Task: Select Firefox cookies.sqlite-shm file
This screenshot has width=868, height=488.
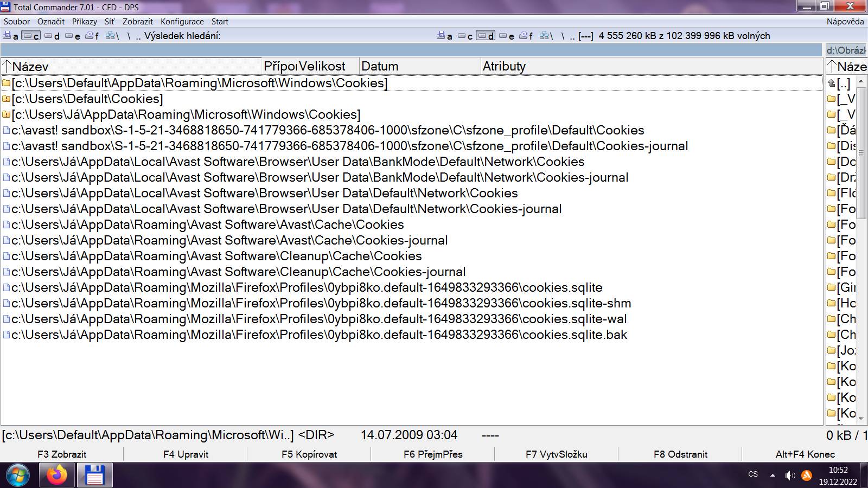Action: pos(412,303)
